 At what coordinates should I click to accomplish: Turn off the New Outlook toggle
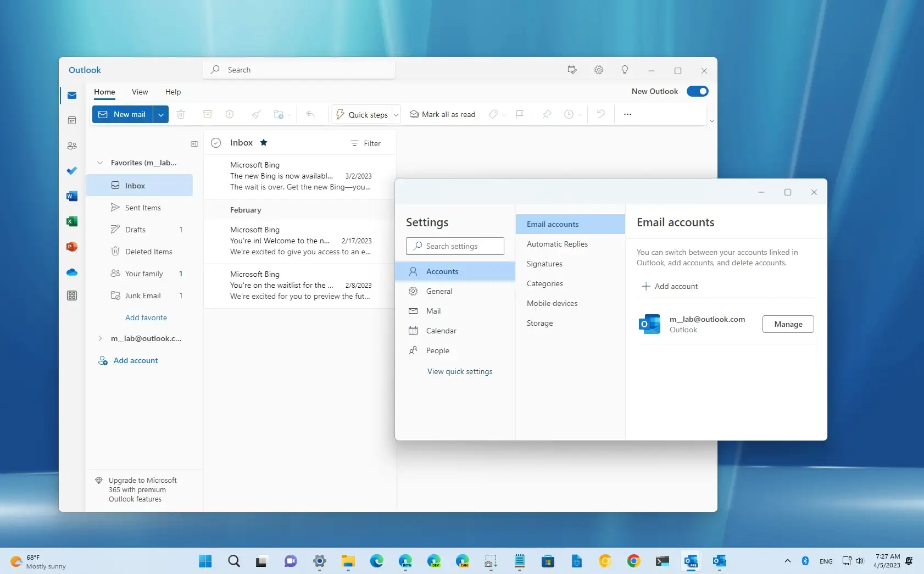pyautogui.click(x=698, y=91)
